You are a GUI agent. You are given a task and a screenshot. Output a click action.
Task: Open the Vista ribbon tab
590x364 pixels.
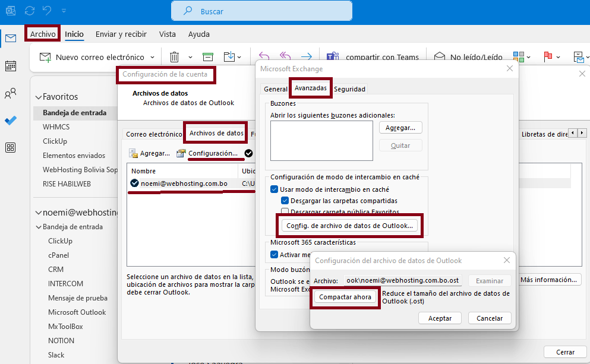click(168, 34)
